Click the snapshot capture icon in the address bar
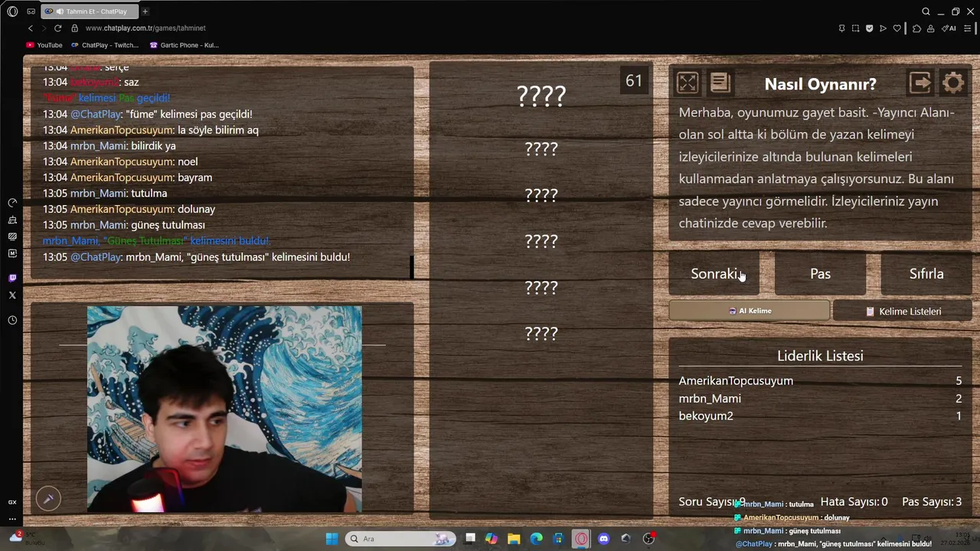This screenshot has height=551, width=980. 855,28
